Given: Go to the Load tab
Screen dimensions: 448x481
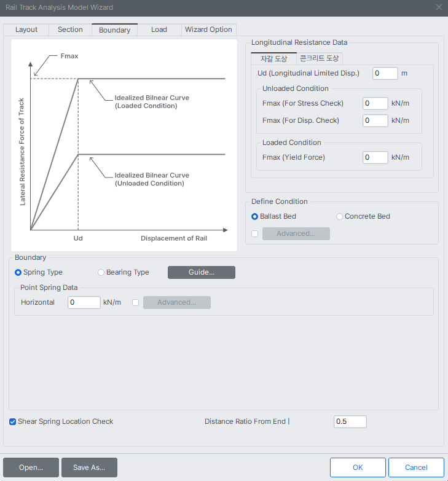Looking at the screenshot, I should point(159,29).
